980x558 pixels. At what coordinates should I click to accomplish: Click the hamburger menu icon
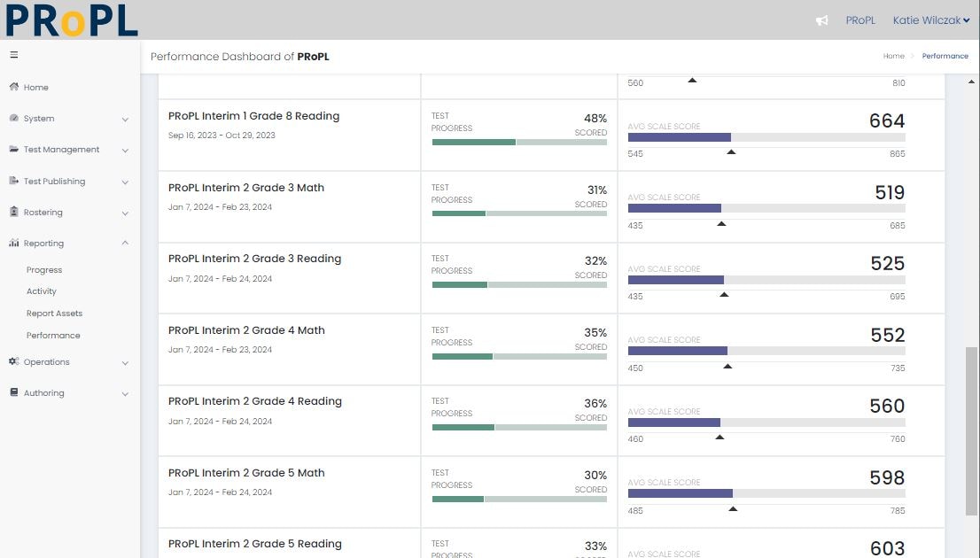click(x=13, y=55)
